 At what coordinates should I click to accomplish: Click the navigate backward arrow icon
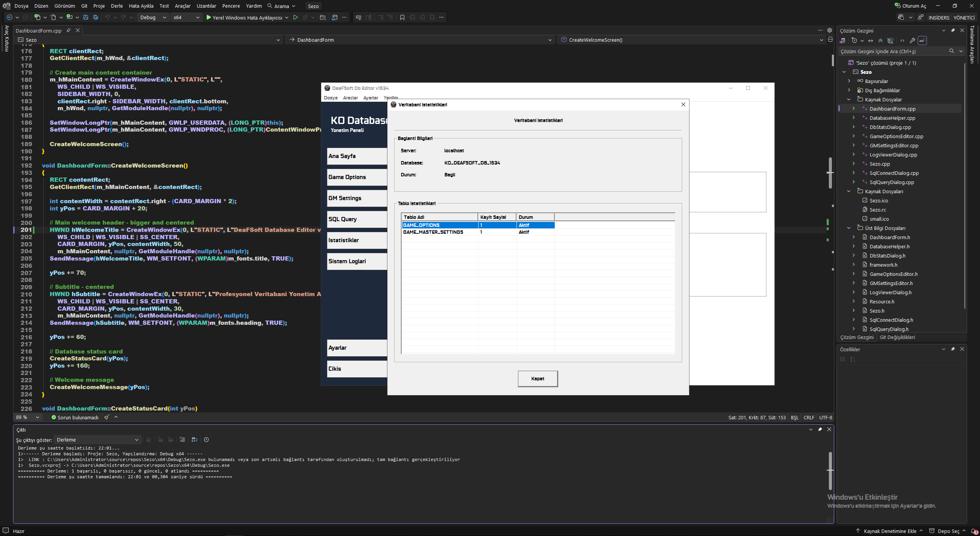click(10, 17)
